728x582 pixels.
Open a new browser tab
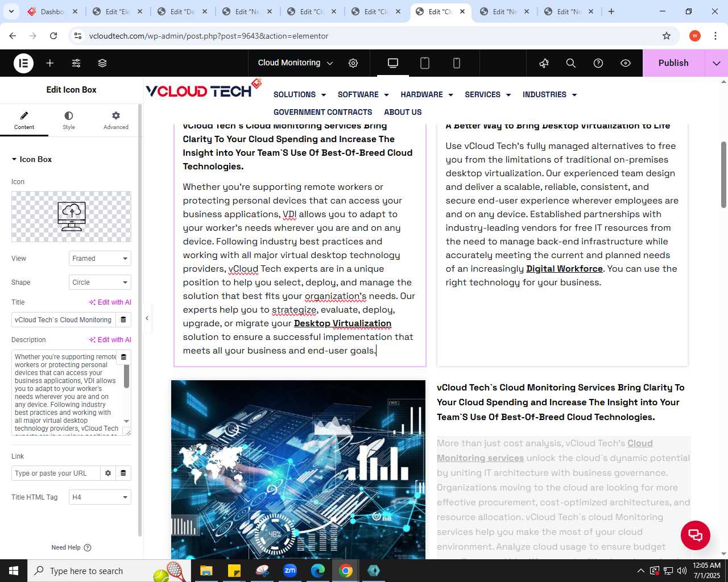[611, 11]
